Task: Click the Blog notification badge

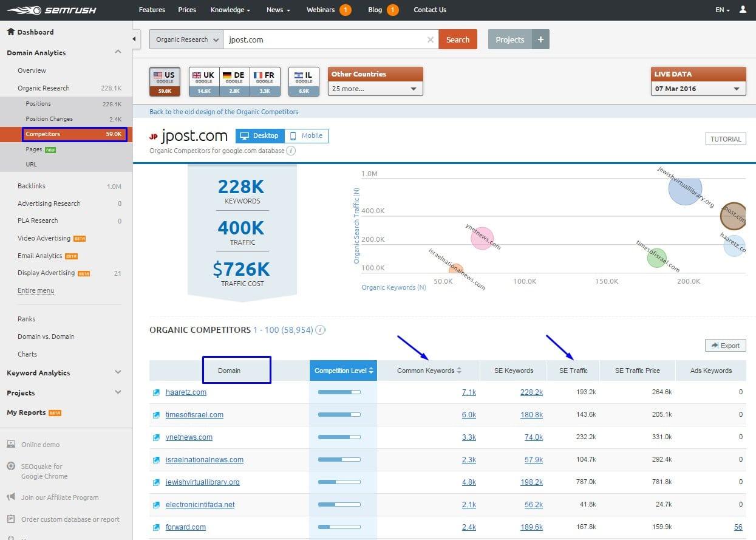Action: tap(392, 10)
